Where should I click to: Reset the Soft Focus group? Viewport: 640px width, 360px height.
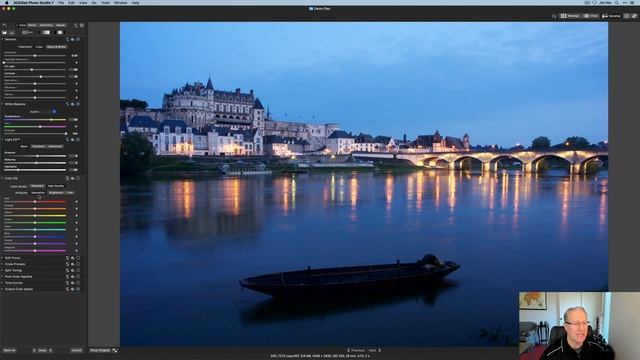[68, 258]
